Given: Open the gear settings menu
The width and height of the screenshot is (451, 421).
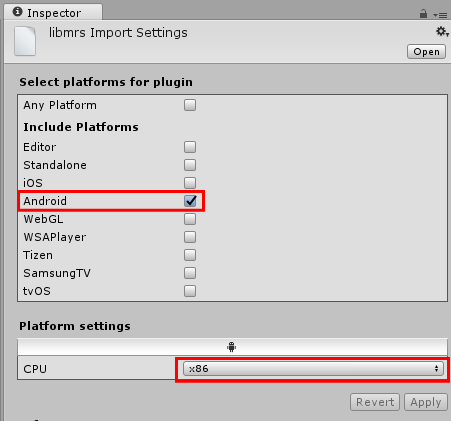Looking at the screenshot, I should tap(442, 32).
